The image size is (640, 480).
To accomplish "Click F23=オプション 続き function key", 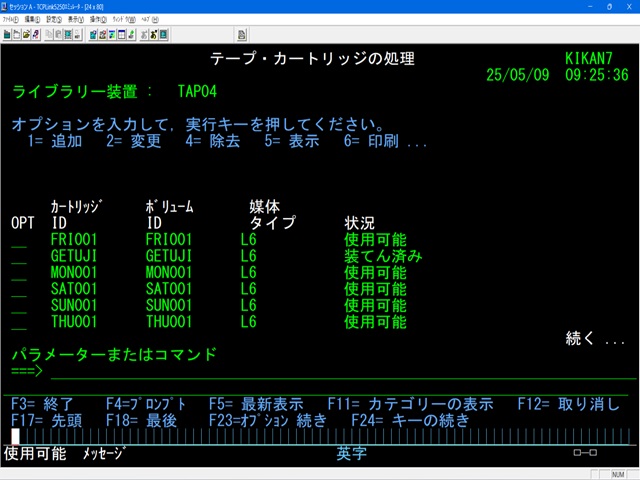I will (x=268, y=420).
